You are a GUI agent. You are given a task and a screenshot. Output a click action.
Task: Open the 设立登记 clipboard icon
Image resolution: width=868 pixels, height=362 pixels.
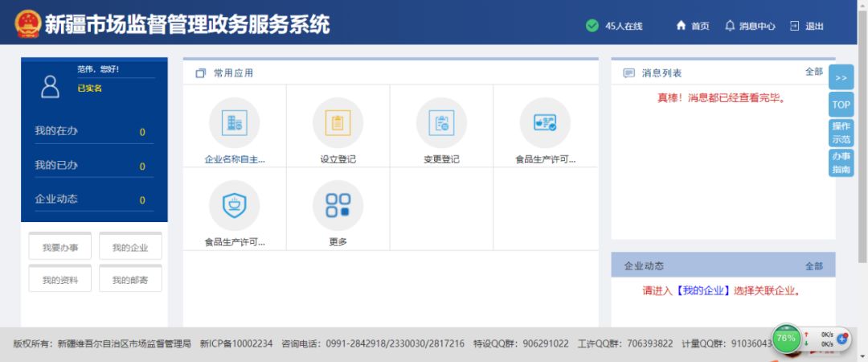click(338, 123)
